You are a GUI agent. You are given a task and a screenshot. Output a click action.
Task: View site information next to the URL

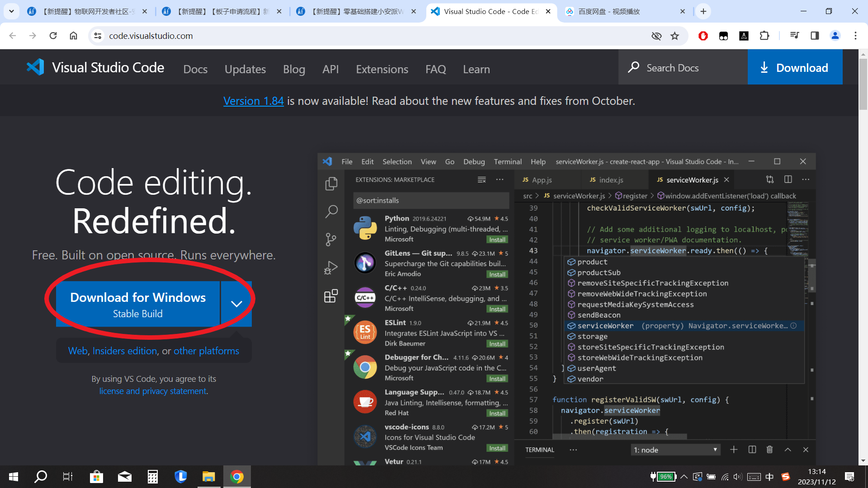tap(98, 36)
